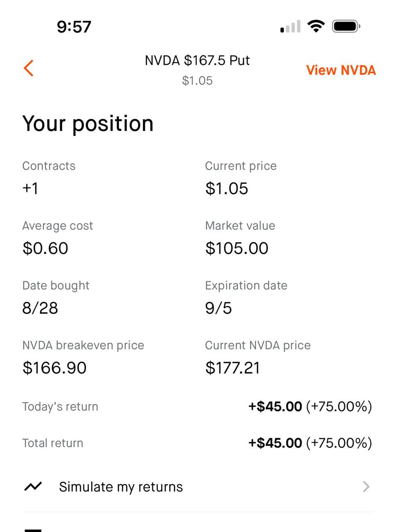Tap the battery status icon
The width and height of the screenshot is (395, 532).
click(346, 27)
